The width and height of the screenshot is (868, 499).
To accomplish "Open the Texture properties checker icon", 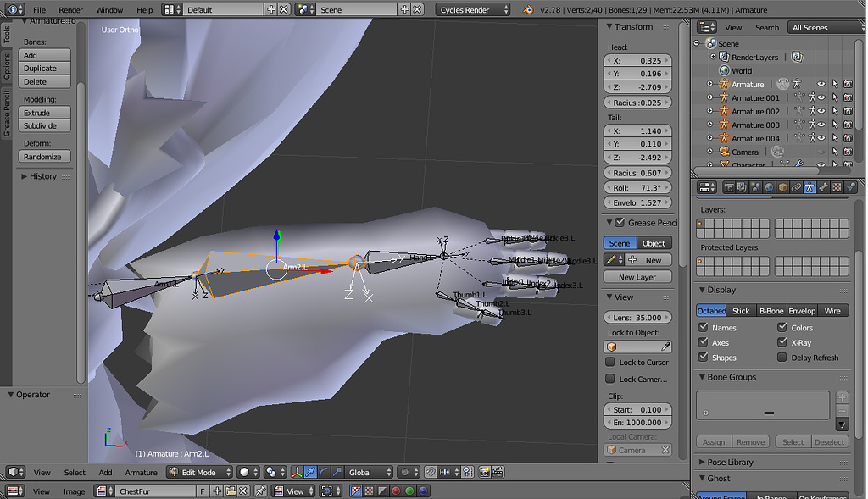I will point(837,187).
